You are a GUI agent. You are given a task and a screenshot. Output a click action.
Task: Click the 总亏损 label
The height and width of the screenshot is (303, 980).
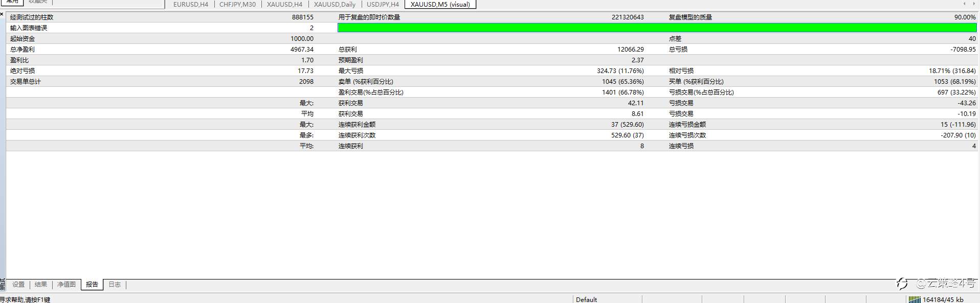click(x=678, y=49)
